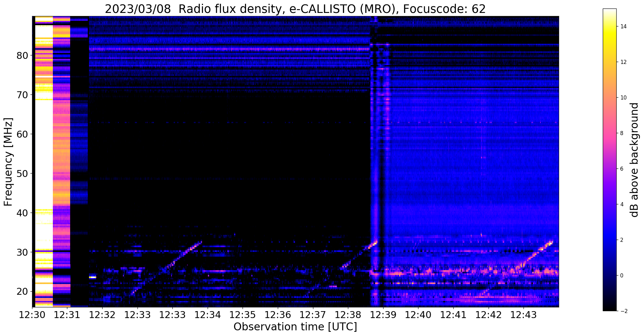
Task: Click the date "2023/03/08" in the title
Action: [138, 9]
